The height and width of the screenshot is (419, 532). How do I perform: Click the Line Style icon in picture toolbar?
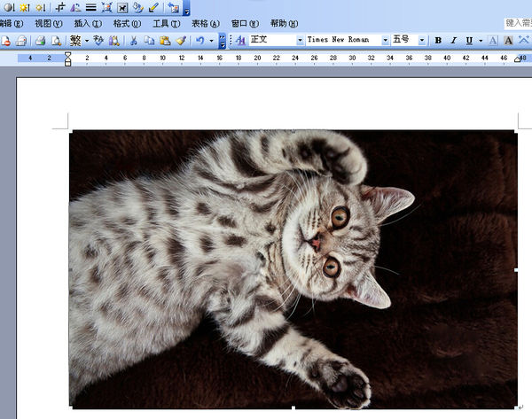[x=90, y=7]
